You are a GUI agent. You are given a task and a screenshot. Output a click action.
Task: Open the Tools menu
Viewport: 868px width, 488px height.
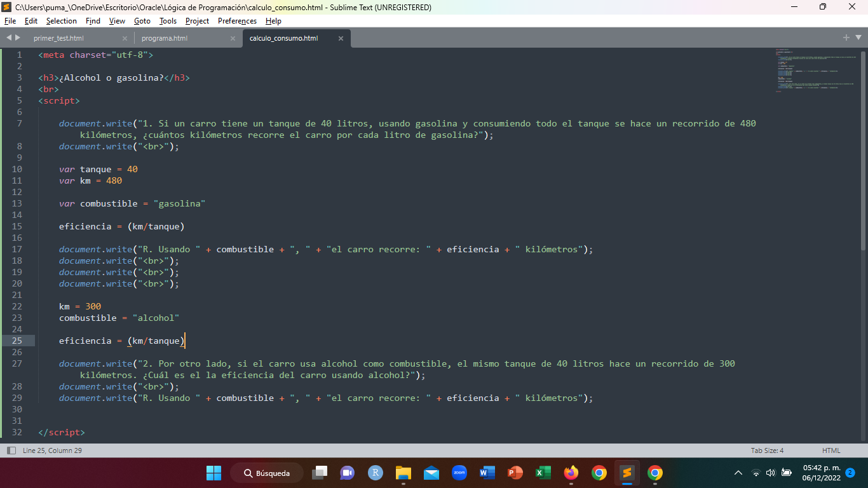[168, 21]
